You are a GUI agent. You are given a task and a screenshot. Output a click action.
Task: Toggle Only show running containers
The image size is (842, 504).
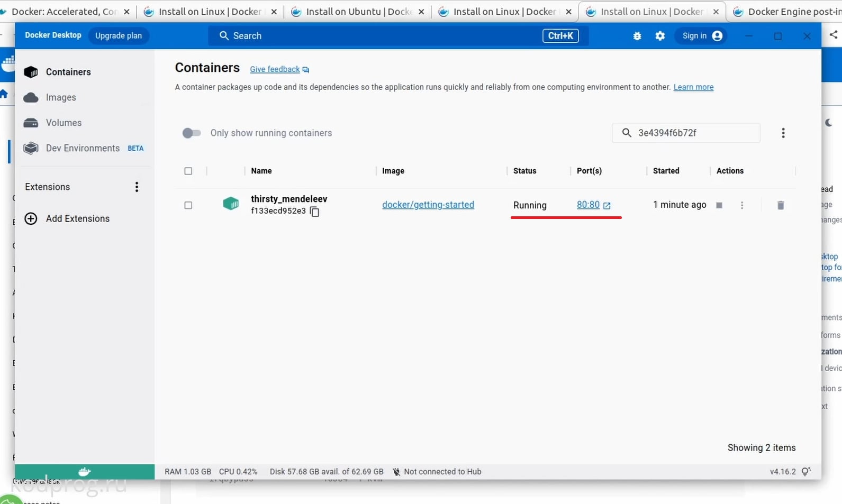(192, 133)
